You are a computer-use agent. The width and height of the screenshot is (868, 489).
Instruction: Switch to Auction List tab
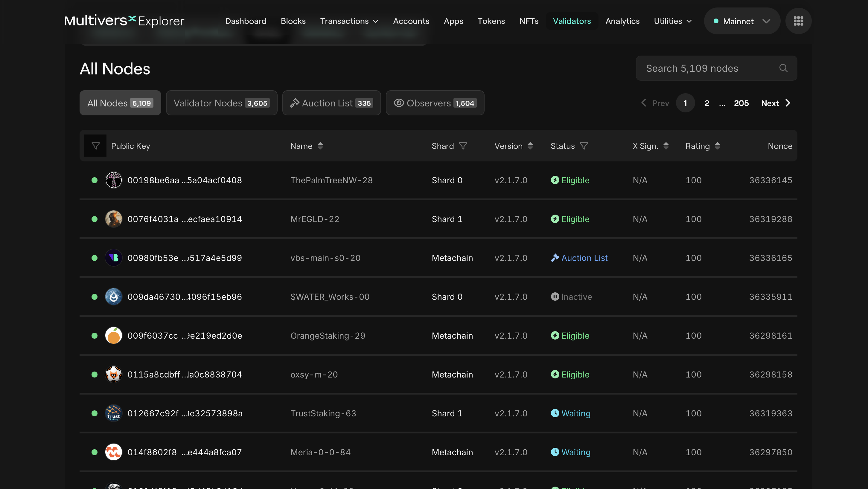click(x=332, y=103)
